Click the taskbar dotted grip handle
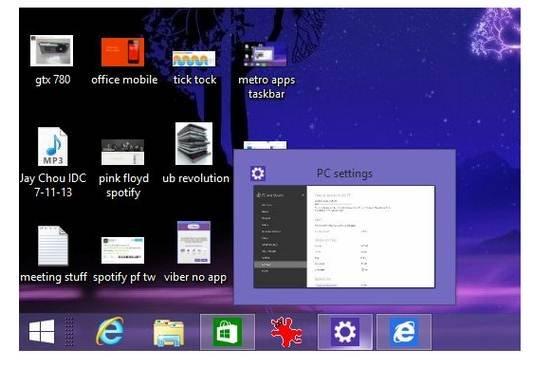 coord(69,332)
